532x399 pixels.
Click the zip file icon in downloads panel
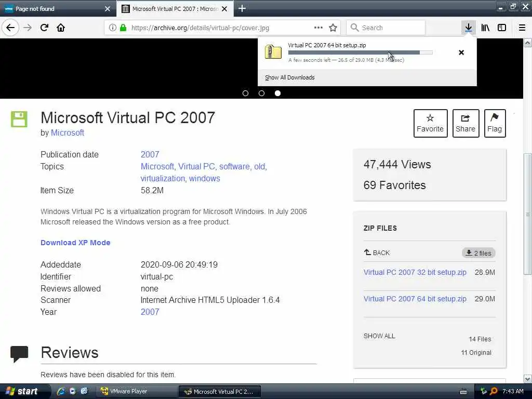click(x=273, y=52)
